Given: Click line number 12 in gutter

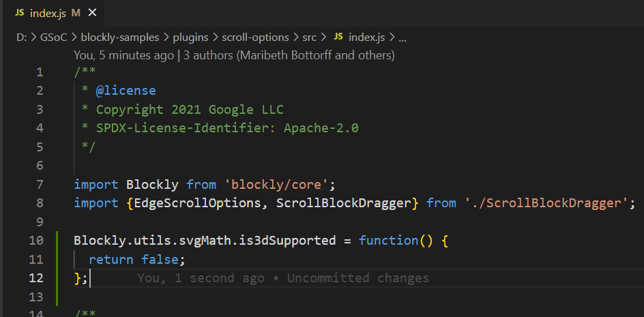Looking at the screenshot, I should point(36,278).
